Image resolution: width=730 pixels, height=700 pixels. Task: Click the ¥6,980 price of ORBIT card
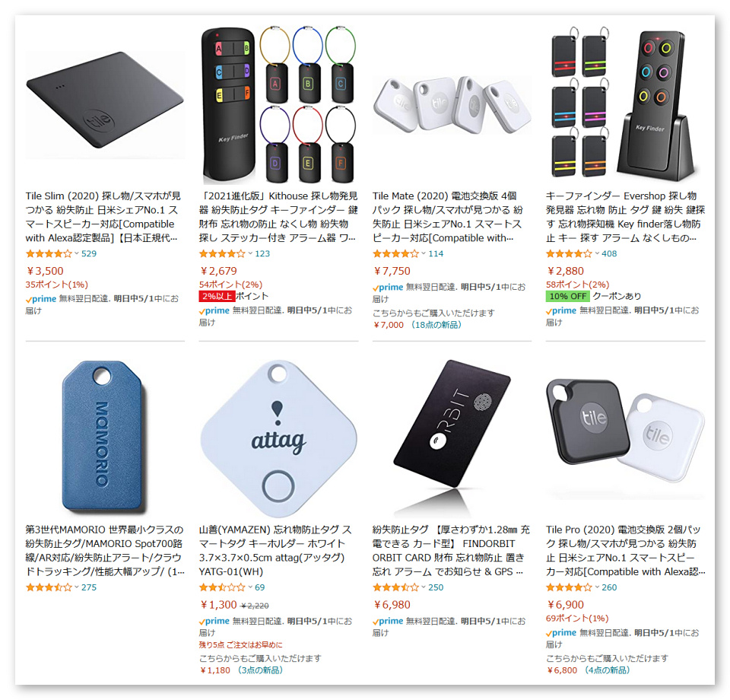[x=392, y=605]
